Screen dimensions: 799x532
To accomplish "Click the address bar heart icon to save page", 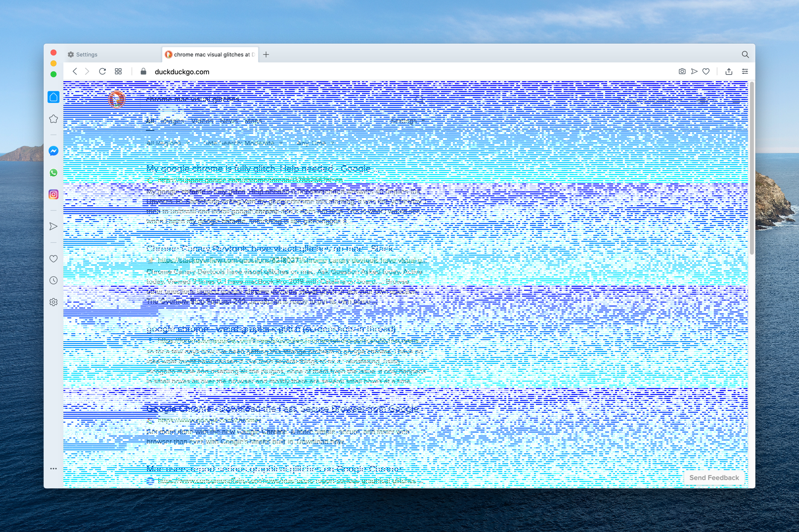I will 706,71.
